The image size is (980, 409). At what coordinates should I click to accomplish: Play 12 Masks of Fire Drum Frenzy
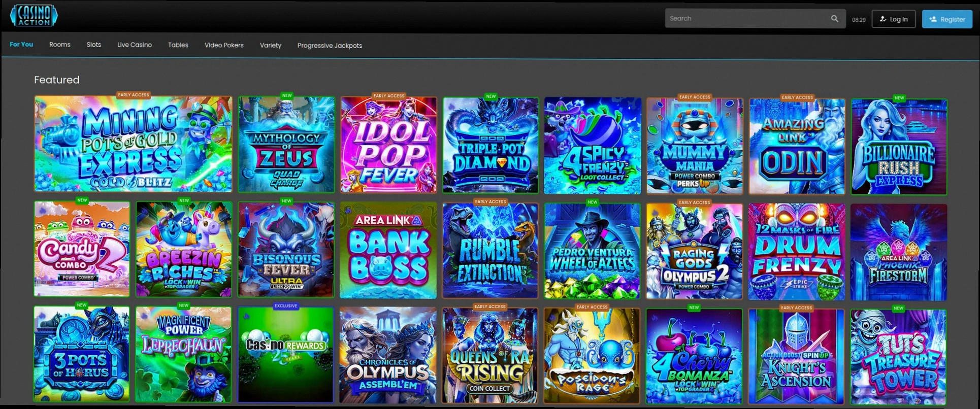click(x=797, y=252)
